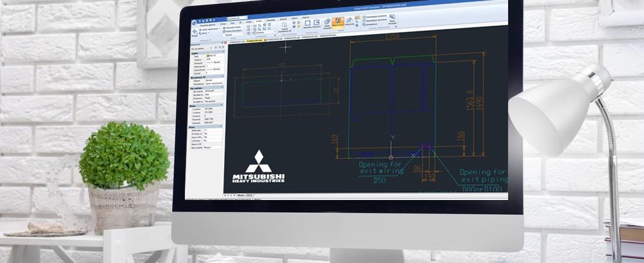Viewport: 644px width, 263px height.
Task: Click the blue cloud ribbon icon
Action: point(350,20)
